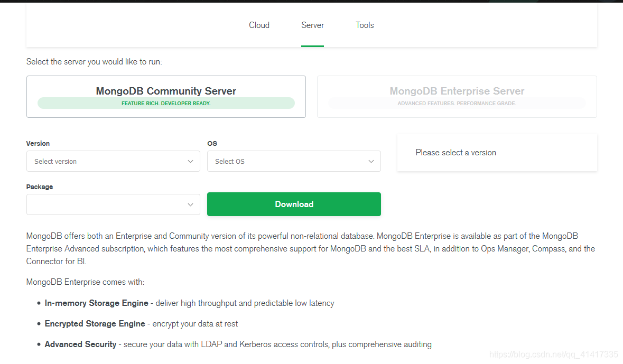Go to the Tools tab
This screenshot has width=623, height=364.
(x=365, y=25)
